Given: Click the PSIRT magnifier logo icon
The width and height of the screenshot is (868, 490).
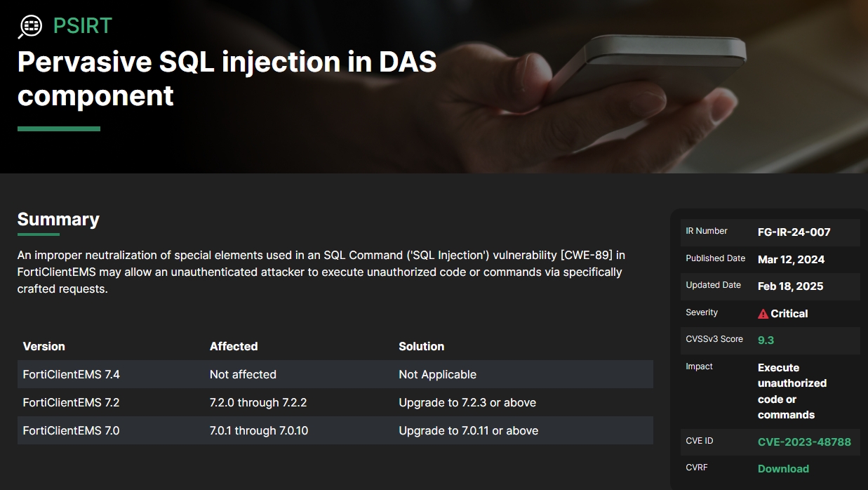Looking at the screenshot, I should click(x=30, y=26).
